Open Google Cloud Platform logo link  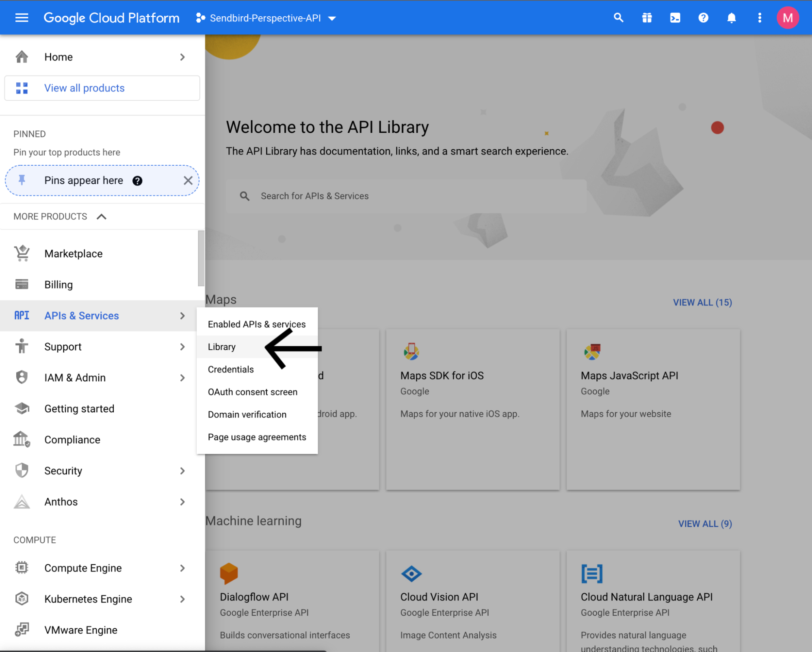[111, 18]
